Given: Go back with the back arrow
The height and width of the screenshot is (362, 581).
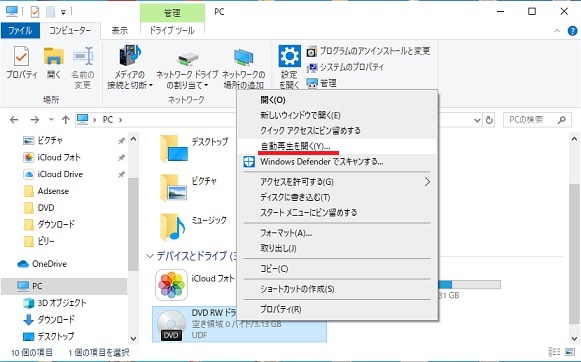Looking at the screenshot, I should click(14, 120).
